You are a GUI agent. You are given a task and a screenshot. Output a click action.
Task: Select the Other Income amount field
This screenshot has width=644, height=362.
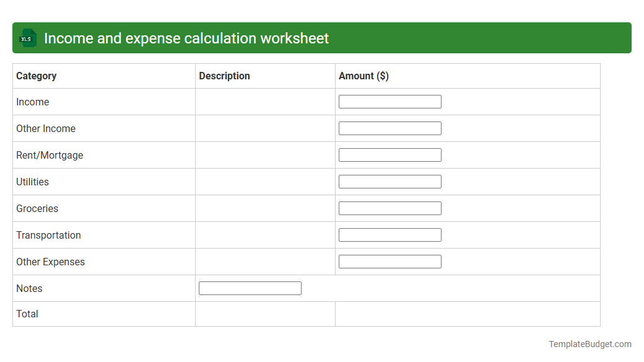point(389,128)
